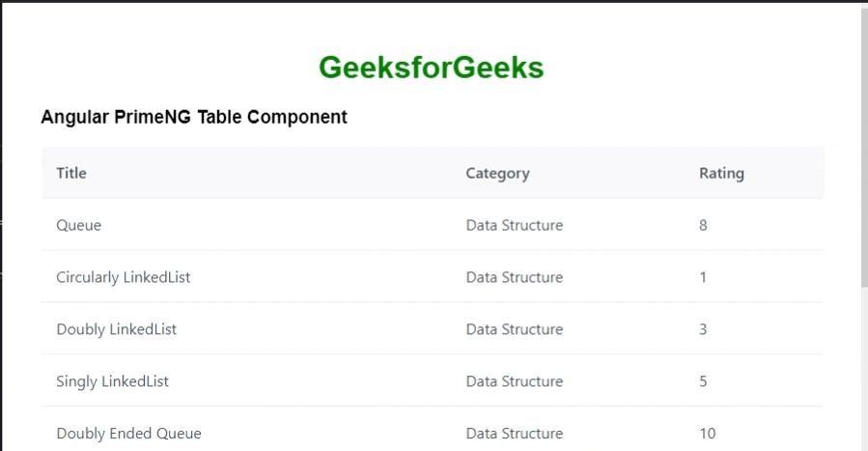
Task: Click the GeeksforGeeks heading
Action: coord(431,68)
